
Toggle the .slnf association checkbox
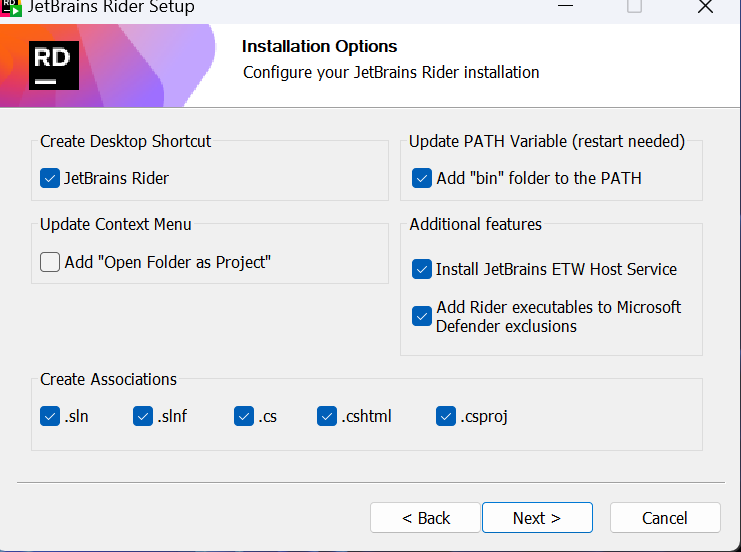143,416
